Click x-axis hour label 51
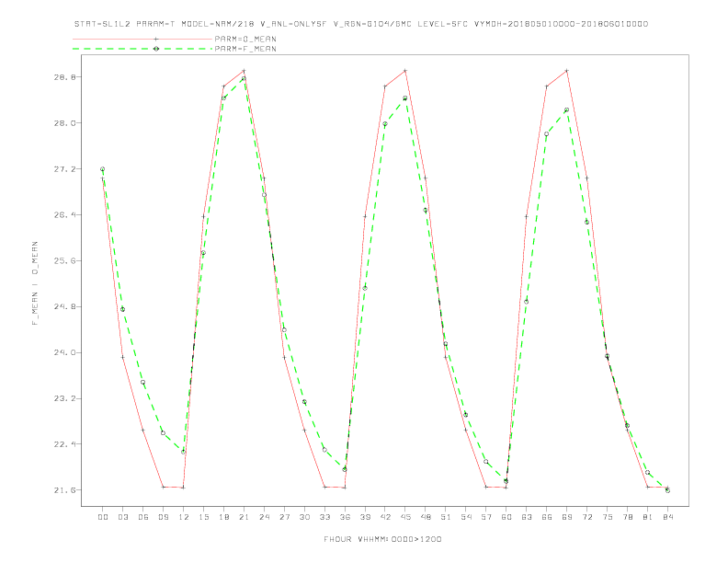The width and height of the screenshot is (728, 563). 446,517
